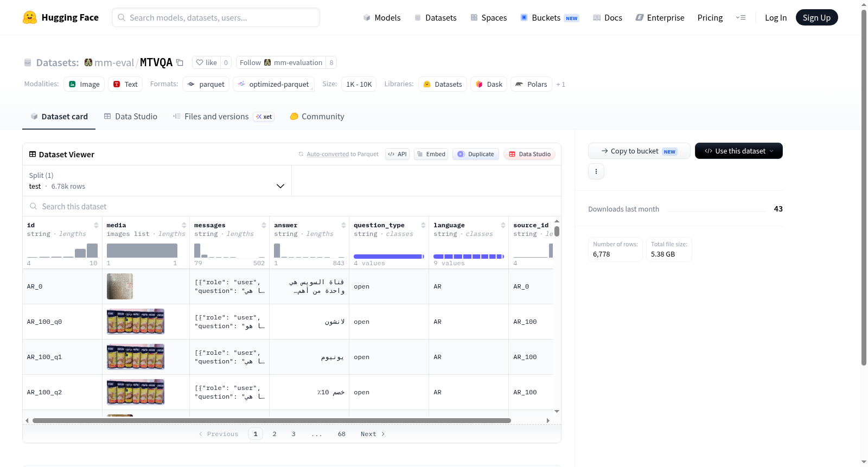Screen dimensions: 868x467
Task: Switch to the Data Studio tab
Action: tap(131, 117)
